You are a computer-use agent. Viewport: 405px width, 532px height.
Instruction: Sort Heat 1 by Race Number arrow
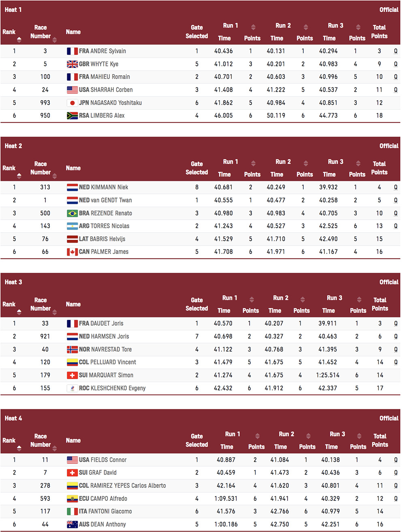[x=55, y=40]
